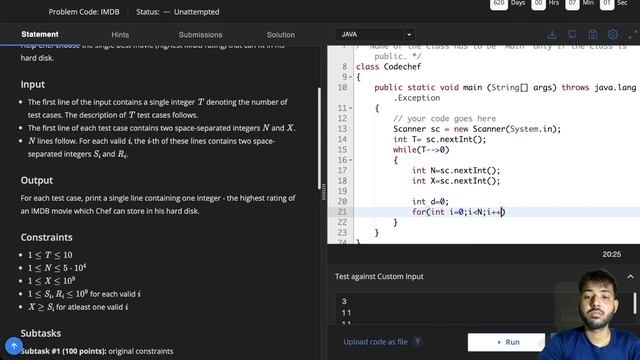This screenshot has width=640, height=360.
Task: Switch to the Submissions tab
Action: point(200,35)
